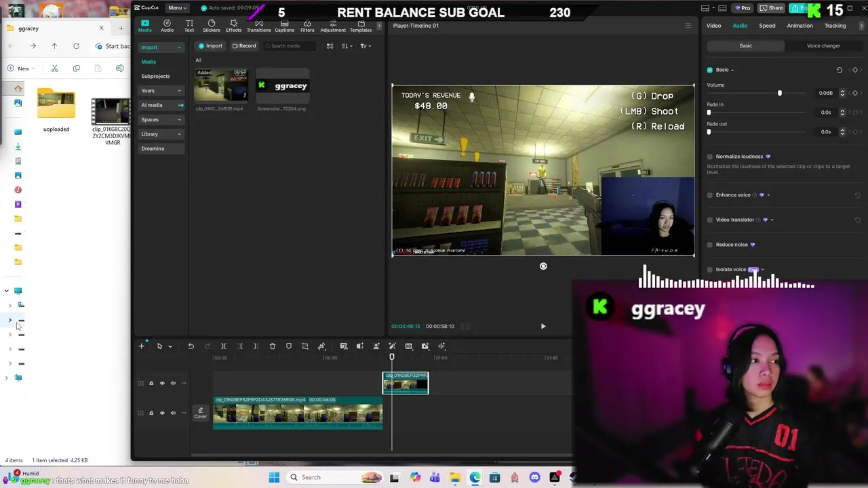Click the Delete (trash) icon in timeline toolbar
The width and height of the screenshot is (868, 488).
pos(273,346)
